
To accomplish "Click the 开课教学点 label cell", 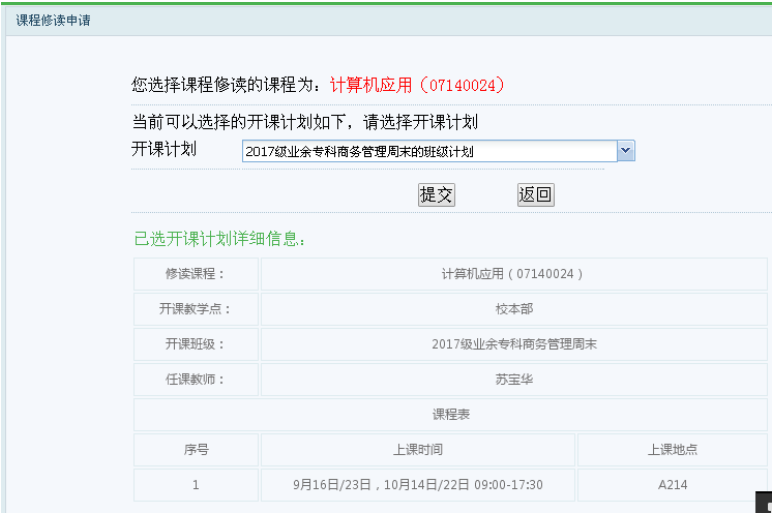I will tap(195, 309).
